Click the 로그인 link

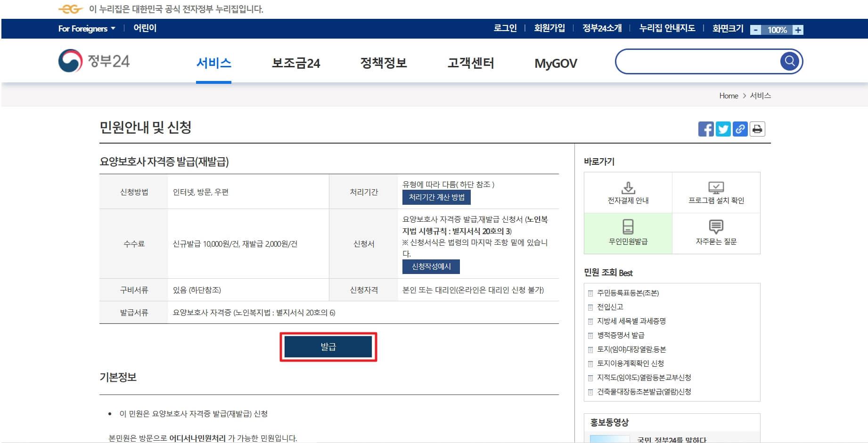tap(505, 28)
